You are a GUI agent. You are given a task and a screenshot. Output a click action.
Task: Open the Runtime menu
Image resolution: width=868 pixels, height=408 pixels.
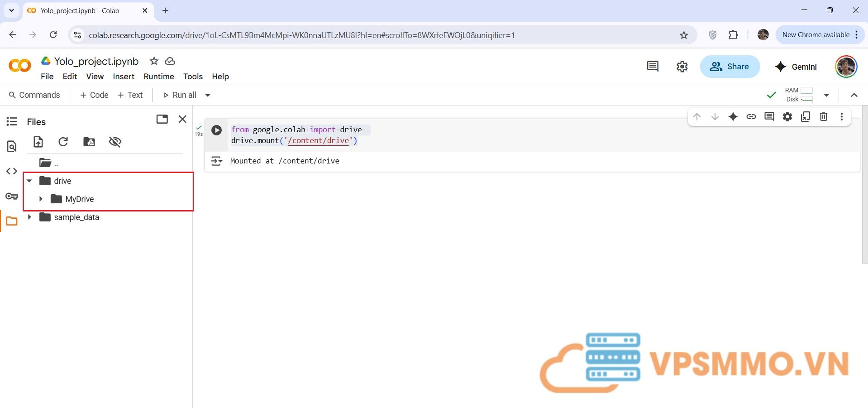point(158,77)
